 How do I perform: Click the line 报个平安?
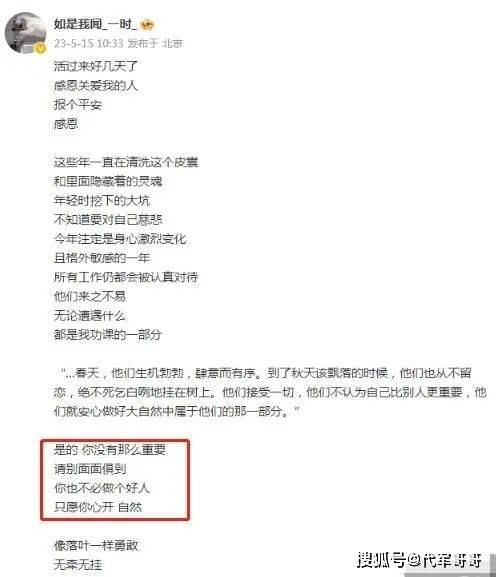[78, 105]
